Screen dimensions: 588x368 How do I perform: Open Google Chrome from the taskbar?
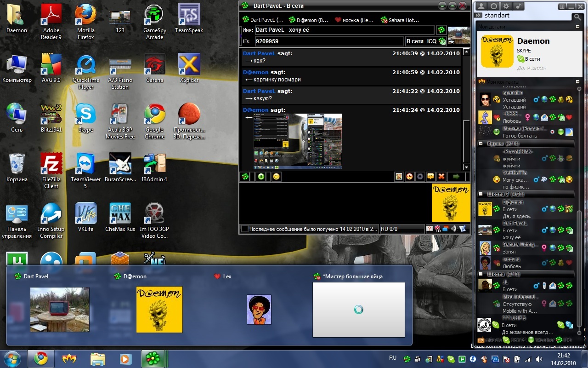point(40,358)
